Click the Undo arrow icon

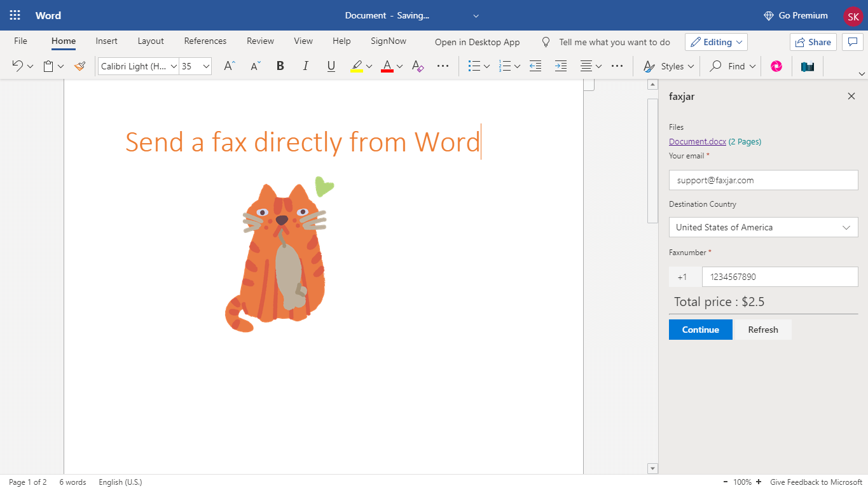pyautogui.click(x=17, y=66)
